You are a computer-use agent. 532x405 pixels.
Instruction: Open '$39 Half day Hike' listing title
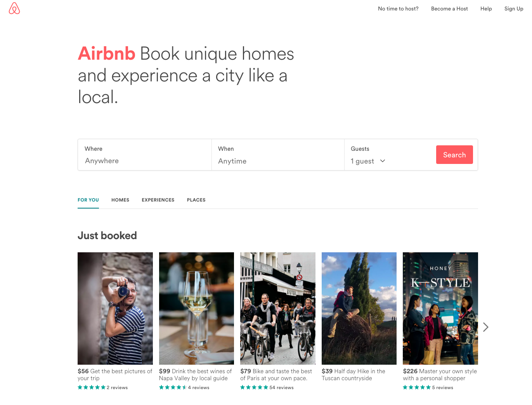point(354,375)
